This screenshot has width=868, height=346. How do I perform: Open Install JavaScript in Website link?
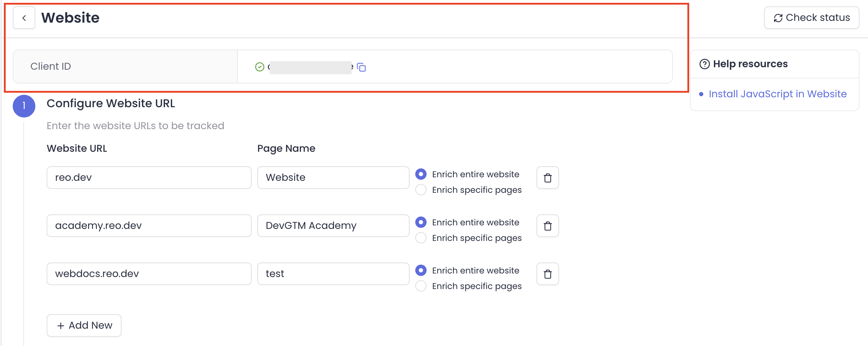click(x=778, y=94)
